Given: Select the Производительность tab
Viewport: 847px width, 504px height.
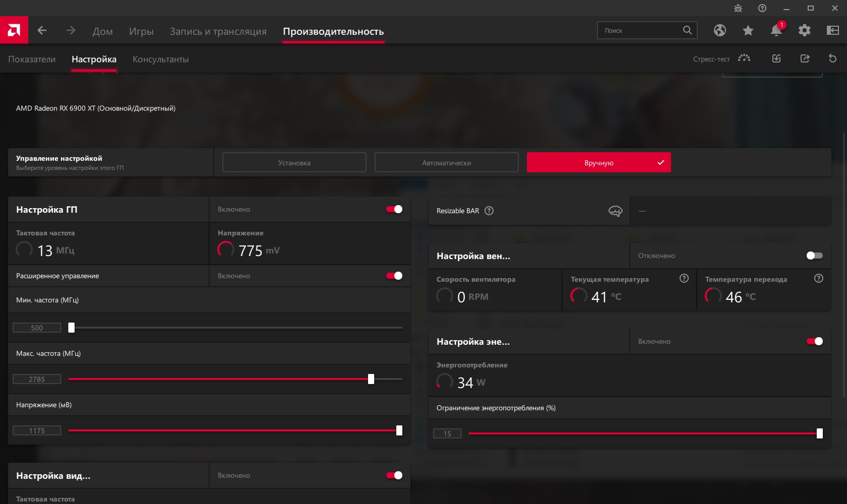Looking at the screenshot, I should pyautogui.click(x=333, y=31).
